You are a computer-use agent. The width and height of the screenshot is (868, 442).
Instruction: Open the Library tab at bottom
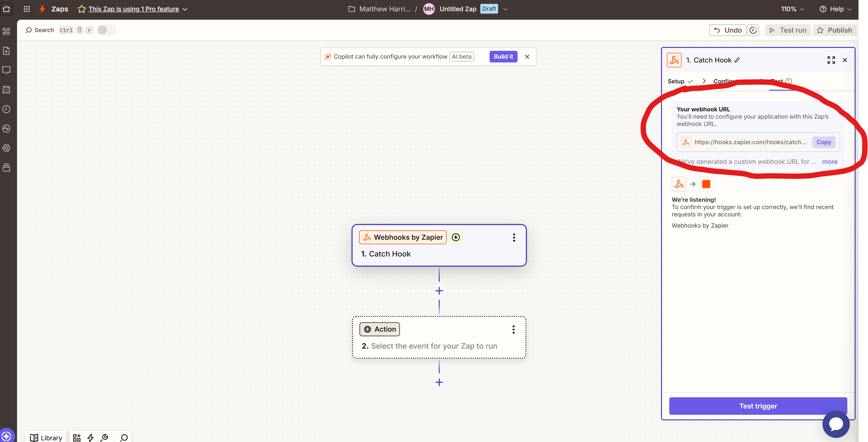[x=46, y=437]
